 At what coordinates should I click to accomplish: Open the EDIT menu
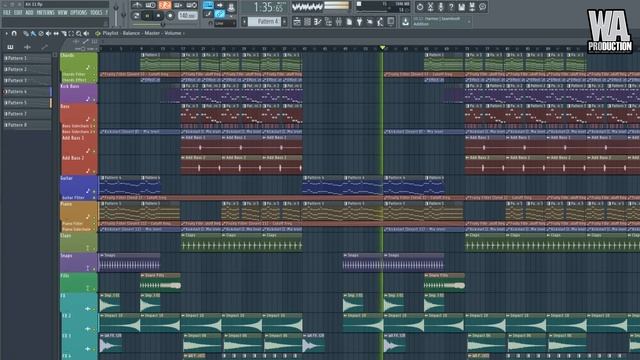click(18, 13)
